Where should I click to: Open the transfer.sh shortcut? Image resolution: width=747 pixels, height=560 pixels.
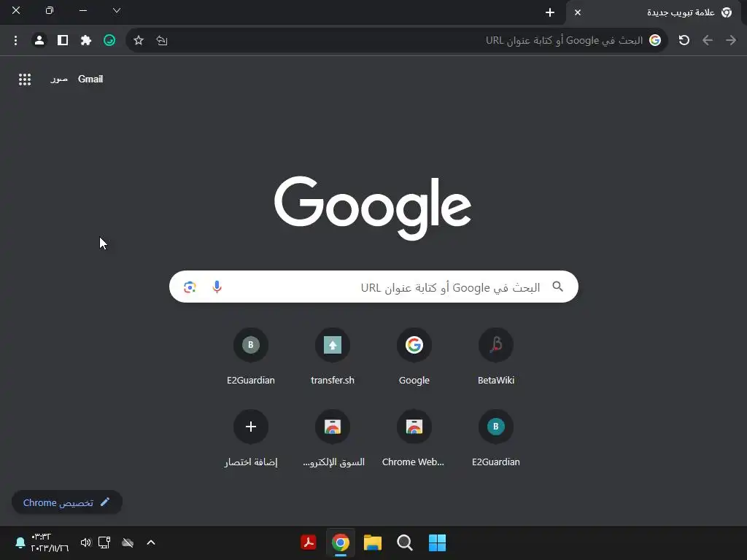point(333,355)
